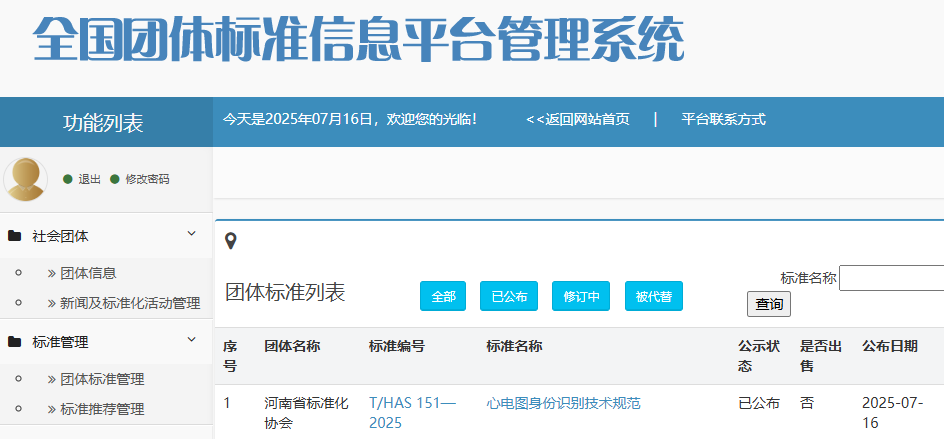Viewport: 944px width, 439px height.
Task: Filter the list by 全部
Action: pyautogui.click(x=443, y=296)
